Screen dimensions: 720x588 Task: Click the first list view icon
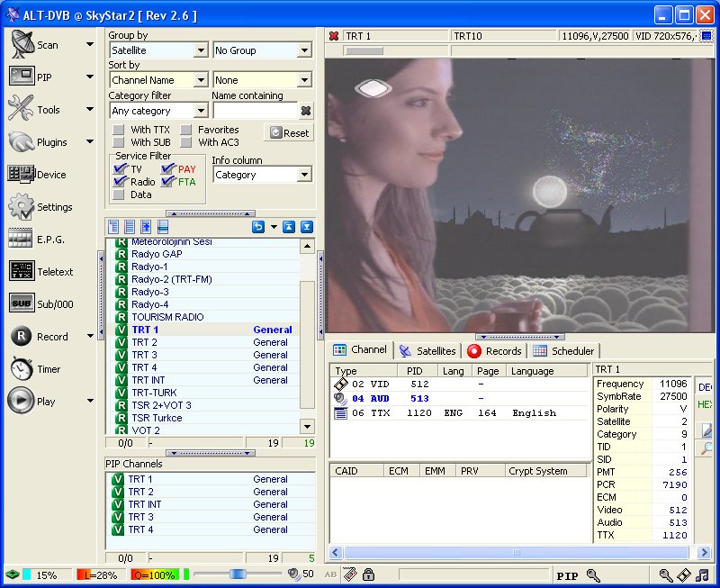point(113,227)
